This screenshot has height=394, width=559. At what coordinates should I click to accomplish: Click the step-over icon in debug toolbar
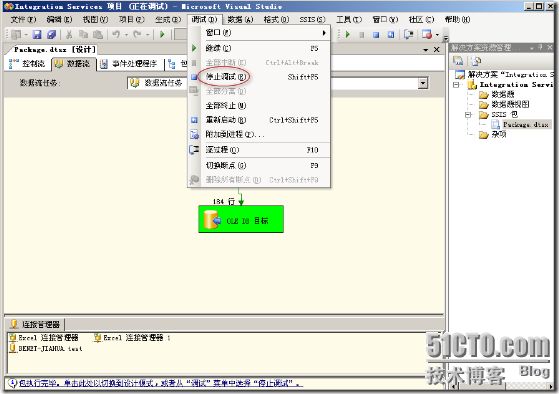409,35
